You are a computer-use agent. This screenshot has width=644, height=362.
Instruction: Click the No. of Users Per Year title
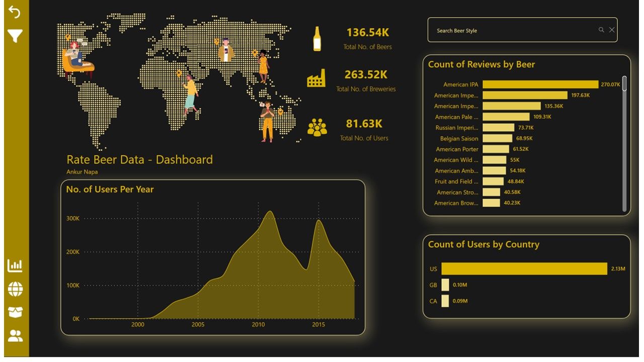(x=110, y=190)
